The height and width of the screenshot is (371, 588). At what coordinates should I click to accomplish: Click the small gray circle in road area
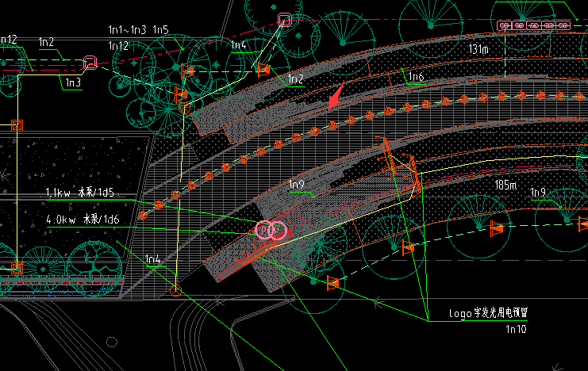coord(111,342)
